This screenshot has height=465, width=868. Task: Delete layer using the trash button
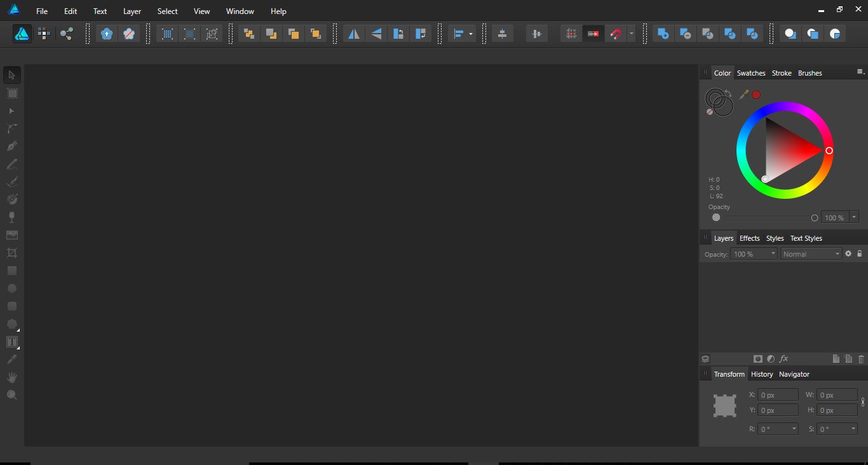[862, 359]
